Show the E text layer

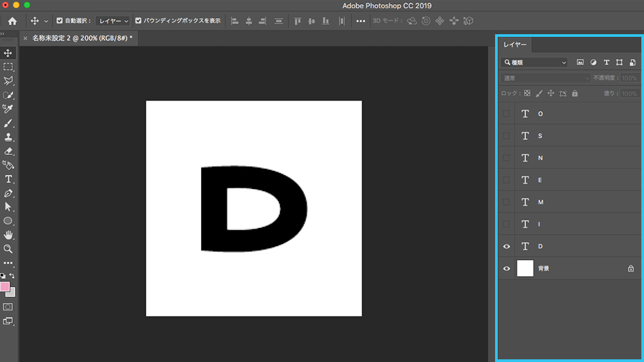506,180
